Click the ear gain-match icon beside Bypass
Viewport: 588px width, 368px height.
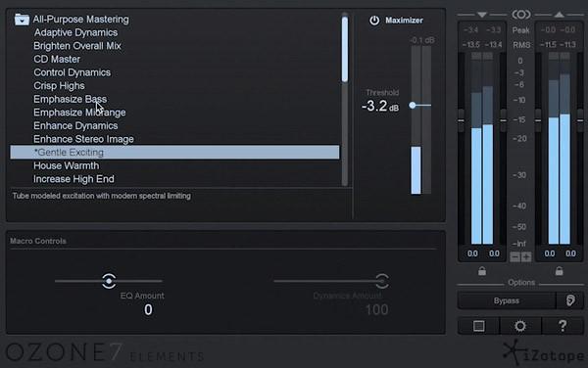coord(570,300)
